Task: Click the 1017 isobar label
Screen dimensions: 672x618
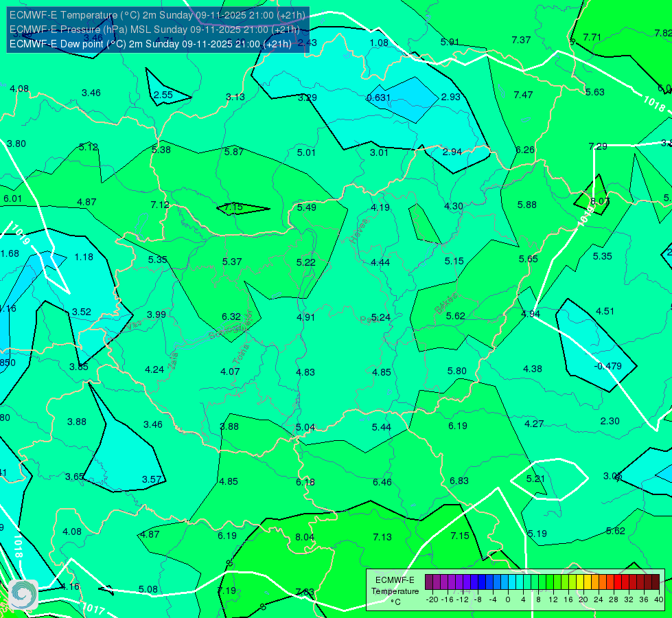Action: [x=93, y=609]
